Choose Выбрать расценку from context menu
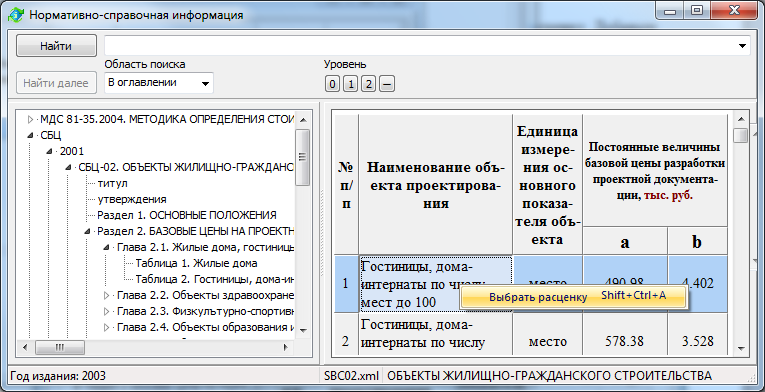This screenshot has height=392, width=765. [x=574, y=297]
